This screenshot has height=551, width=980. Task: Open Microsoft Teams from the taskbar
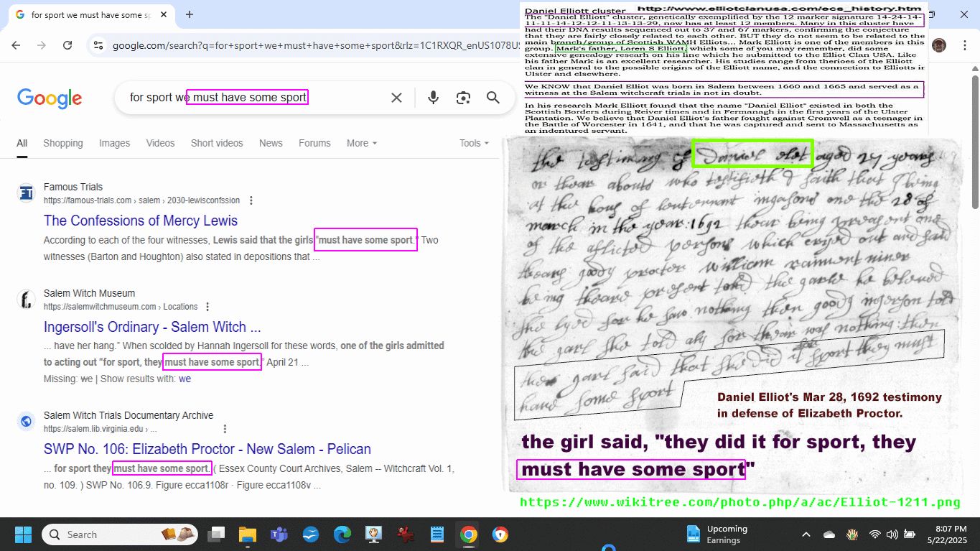pyautogui.click(x=279, y=534)
